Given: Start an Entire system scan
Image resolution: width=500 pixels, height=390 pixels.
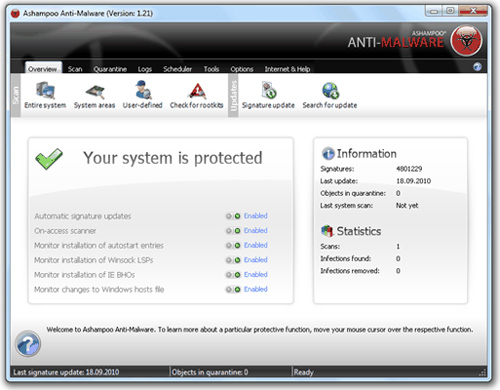Looking at the screenshot, I should [x=45, y=95].
